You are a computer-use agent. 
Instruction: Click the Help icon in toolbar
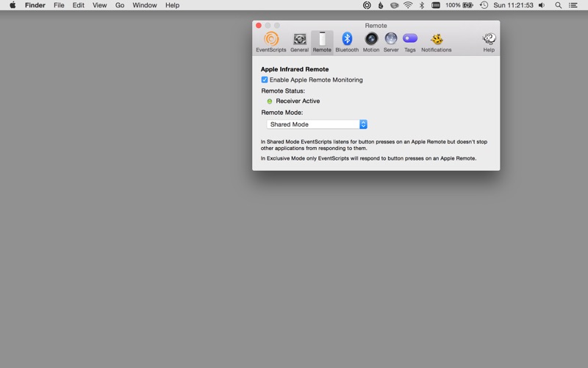pos(489,42)
